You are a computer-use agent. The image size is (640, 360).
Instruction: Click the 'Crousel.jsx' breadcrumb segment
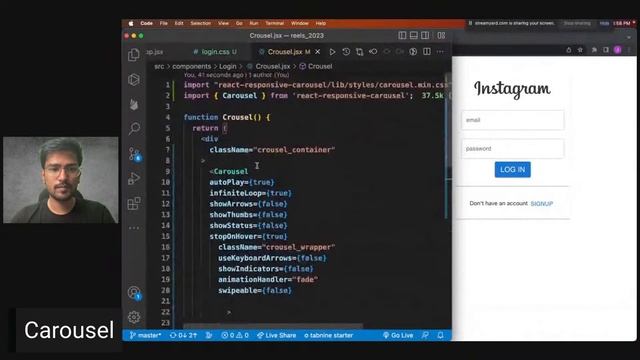273,66
